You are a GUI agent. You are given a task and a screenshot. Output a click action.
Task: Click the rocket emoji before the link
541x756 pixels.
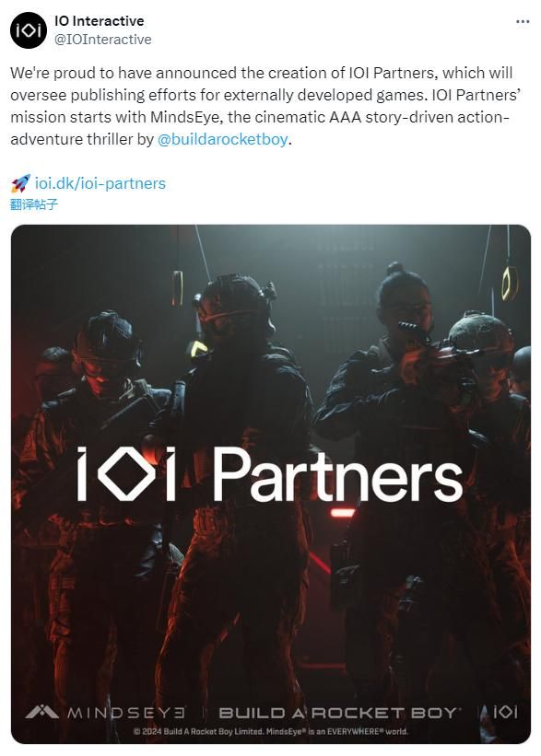[20, 183]
